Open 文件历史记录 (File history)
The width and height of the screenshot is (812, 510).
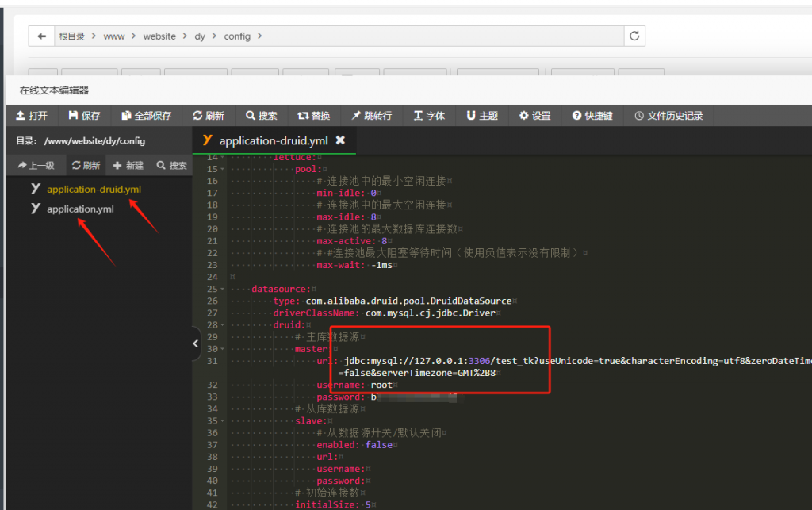click(668, 116)
